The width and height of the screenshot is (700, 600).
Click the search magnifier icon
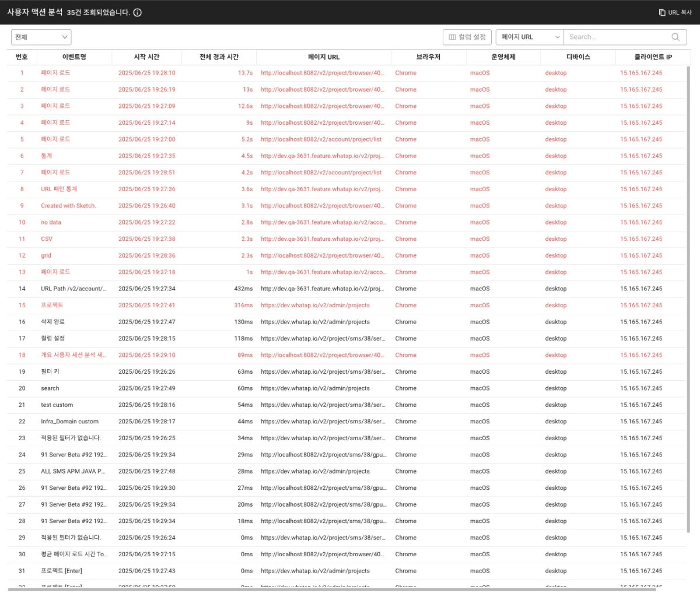click(x=675, y=37)
